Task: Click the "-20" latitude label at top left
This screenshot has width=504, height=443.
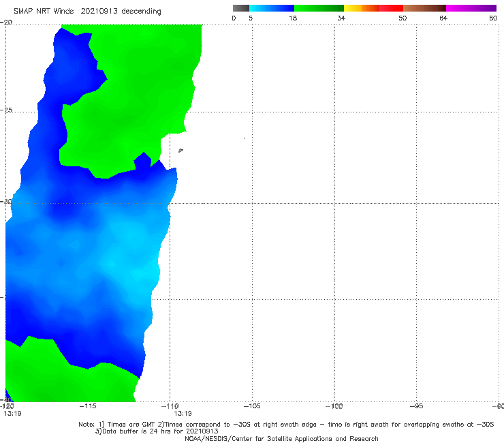Action: pos(6,22)
